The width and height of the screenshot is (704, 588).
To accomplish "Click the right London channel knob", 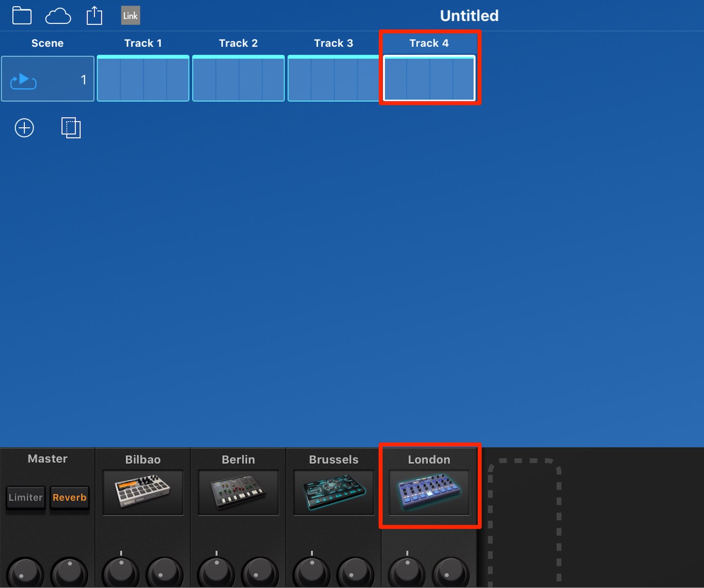I will point(451,573).
